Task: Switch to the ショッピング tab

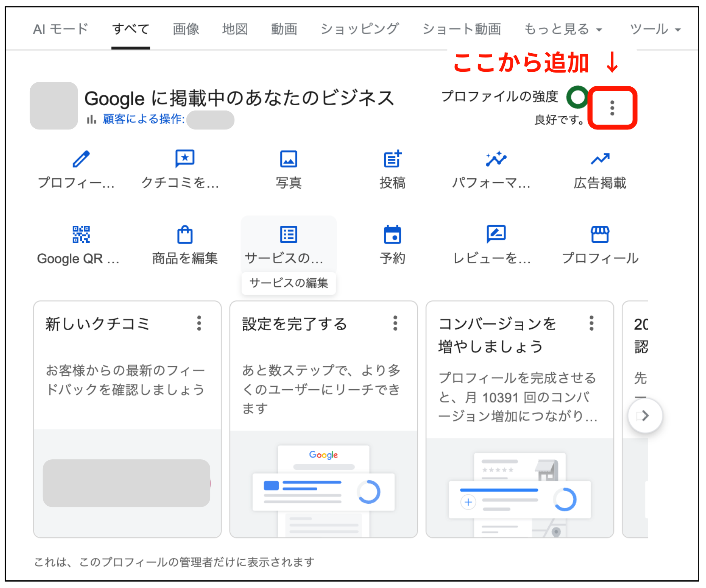Action: (360, 29)
